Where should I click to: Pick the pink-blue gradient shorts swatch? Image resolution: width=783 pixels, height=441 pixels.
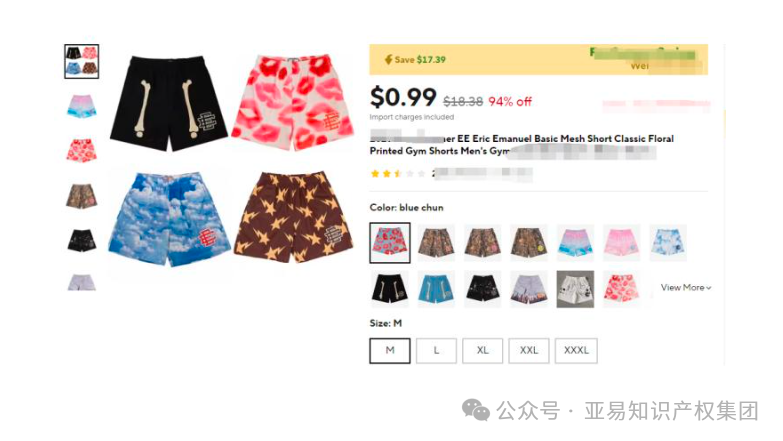[575, 243]
